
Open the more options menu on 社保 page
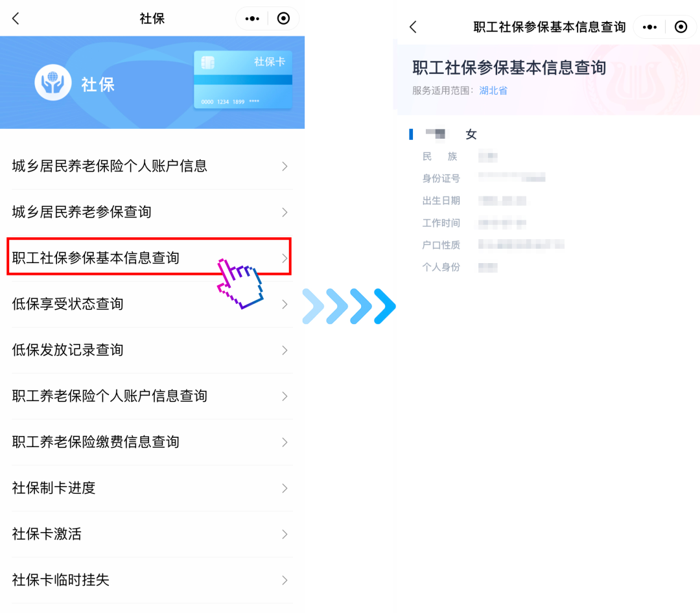point(252,18)
